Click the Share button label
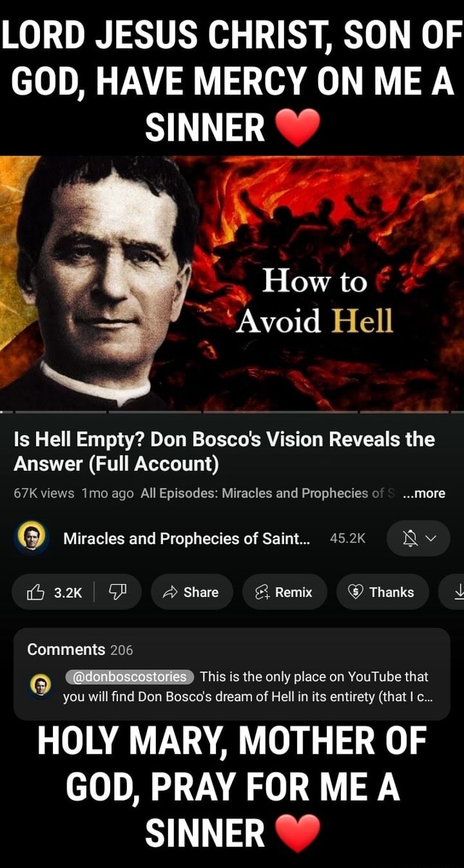 tap(201, 593)
